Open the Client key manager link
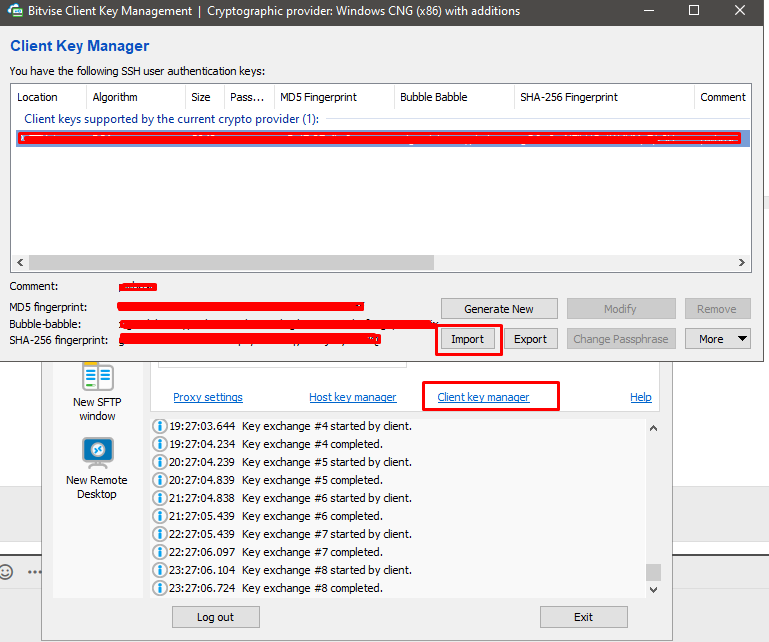The width and height of the screenshot is (769, 642). pyautogui.click(x=483, y=397)
